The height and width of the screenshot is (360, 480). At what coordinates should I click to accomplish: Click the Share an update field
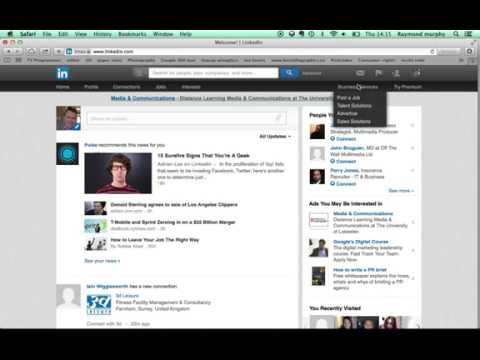(186, 118)
